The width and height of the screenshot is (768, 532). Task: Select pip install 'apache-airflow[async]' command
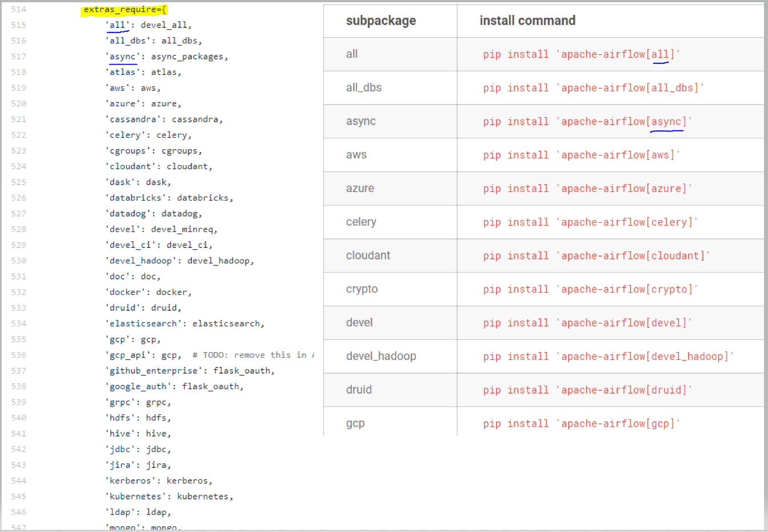click(587, 122)
